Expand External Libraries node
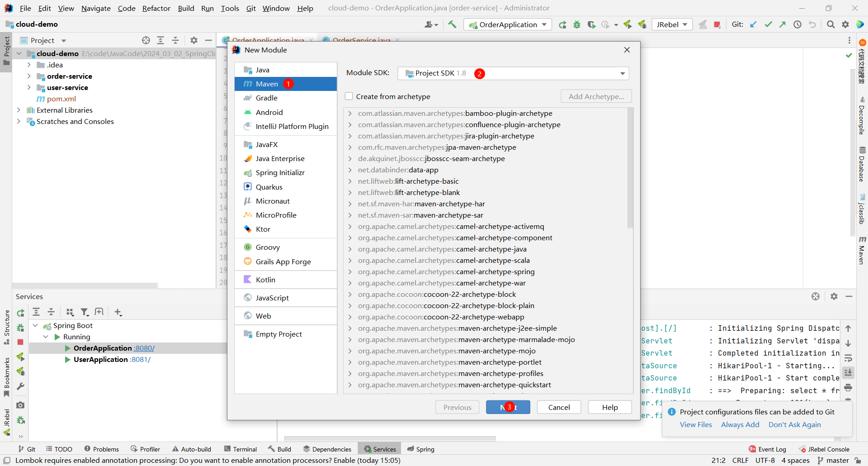 point(19,110)
